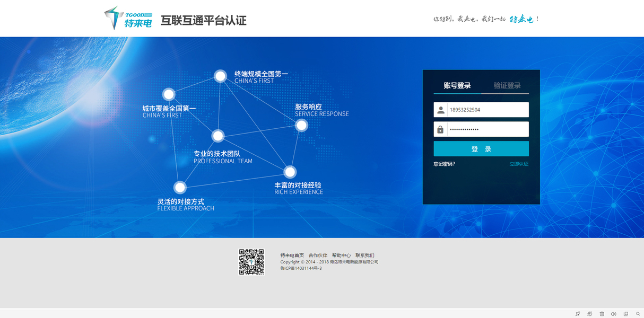Click the SERVICE RESPONSE label

point(322,114)
